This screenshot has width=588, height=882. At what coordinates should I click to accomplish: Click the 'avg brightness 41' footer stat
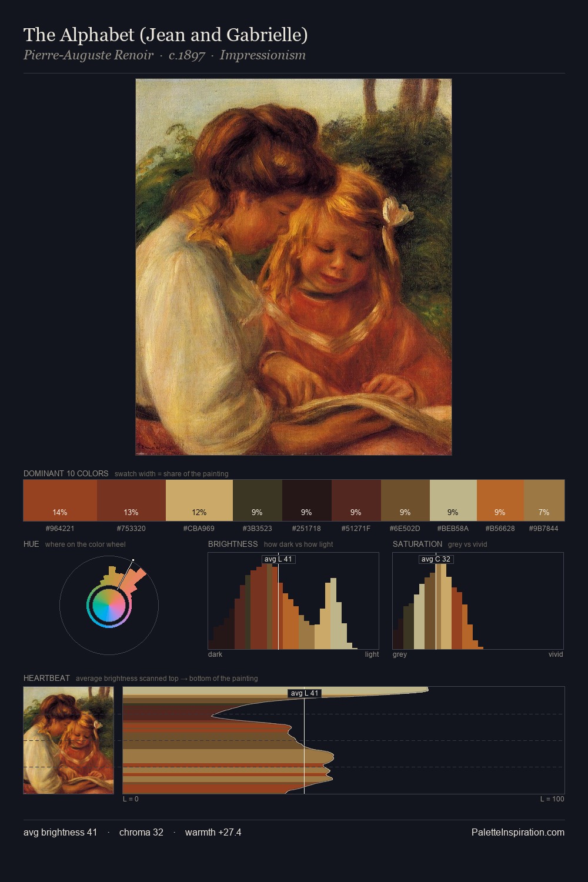coord(60,832)
